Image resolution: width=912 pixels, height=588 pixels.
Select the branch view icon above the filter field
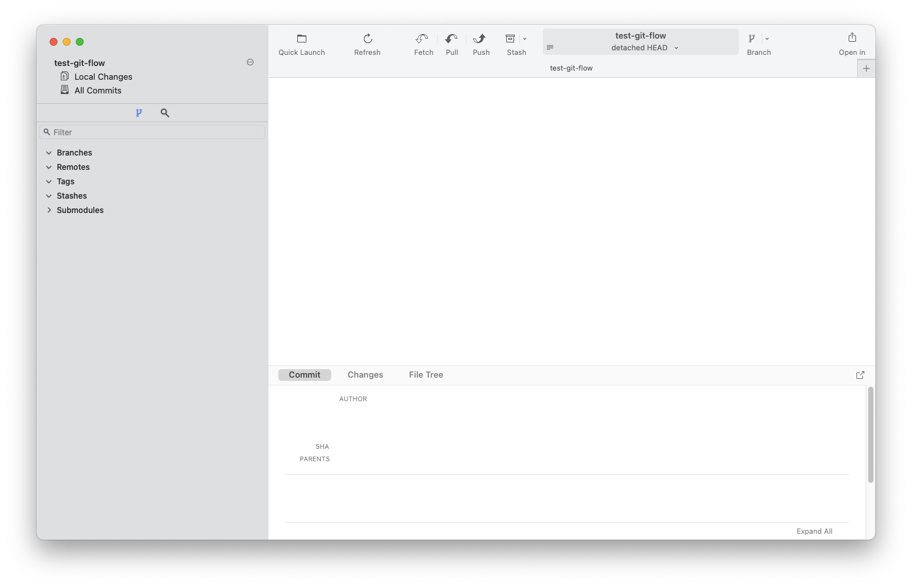point(139,112)
